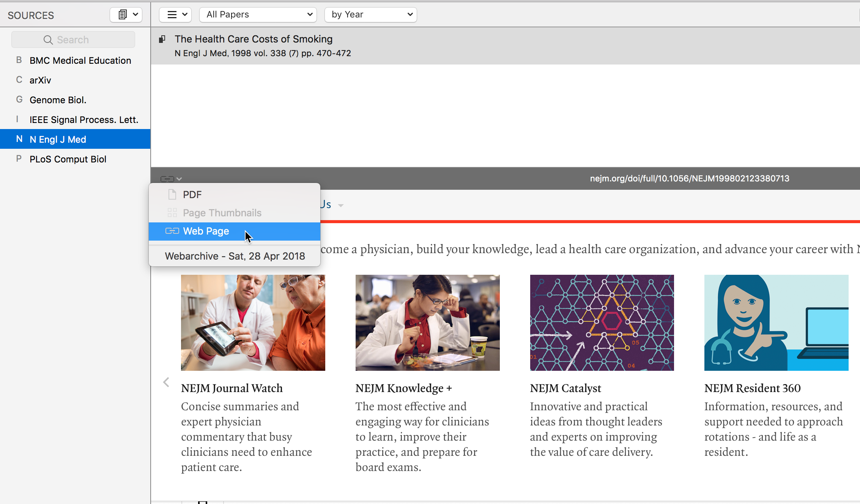Viewport: 860px width, 504px height.
Task: Open the All Papers dropdown
Action: (258, 15)
